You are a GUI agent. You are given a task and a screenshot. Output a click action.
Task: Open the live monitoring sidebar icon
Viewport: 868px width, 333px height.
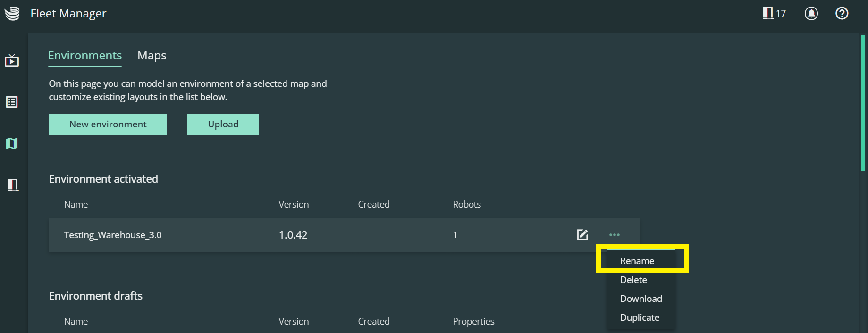[x=12, y=60]
